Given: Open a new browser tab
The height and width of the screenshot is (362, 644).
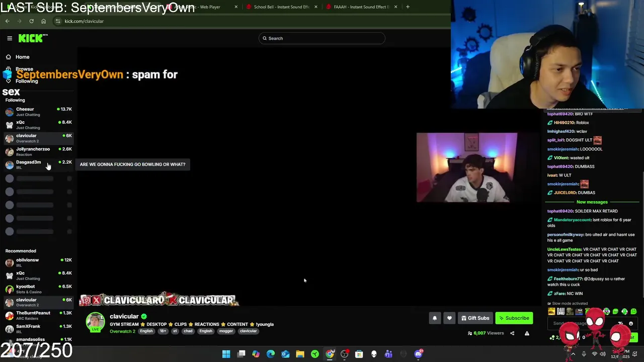Looking at the screenshot, I should [x=408, y=7].
